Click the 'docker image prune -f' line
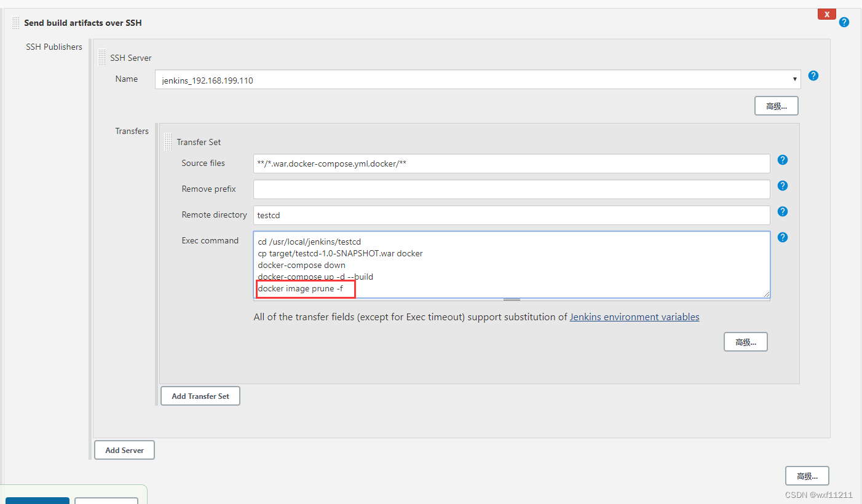The image size is (862, 504). (300, 289)
